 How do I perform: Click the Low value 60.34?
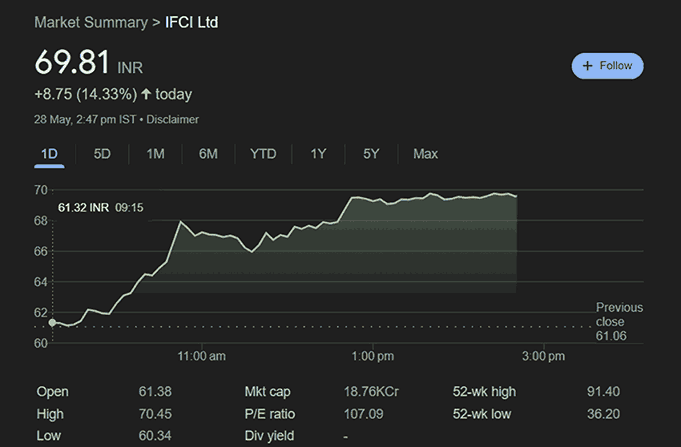155,435
